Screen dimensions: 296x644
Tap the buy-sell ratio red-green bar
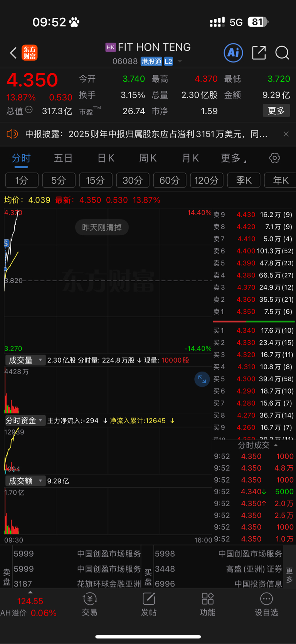click(x=254, y=321)
